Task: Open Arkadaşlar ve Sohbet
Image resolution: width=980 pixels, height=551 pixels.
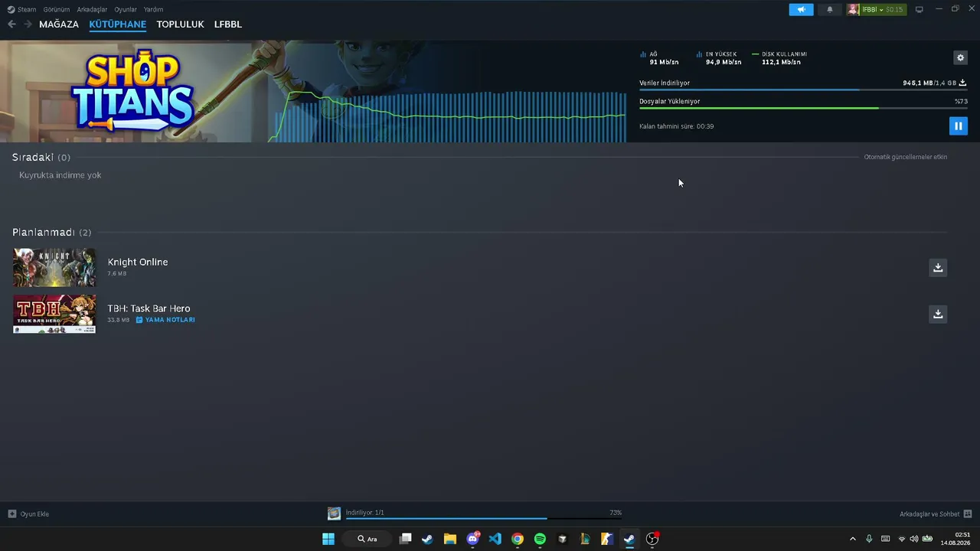Action: tap(936, 514)
